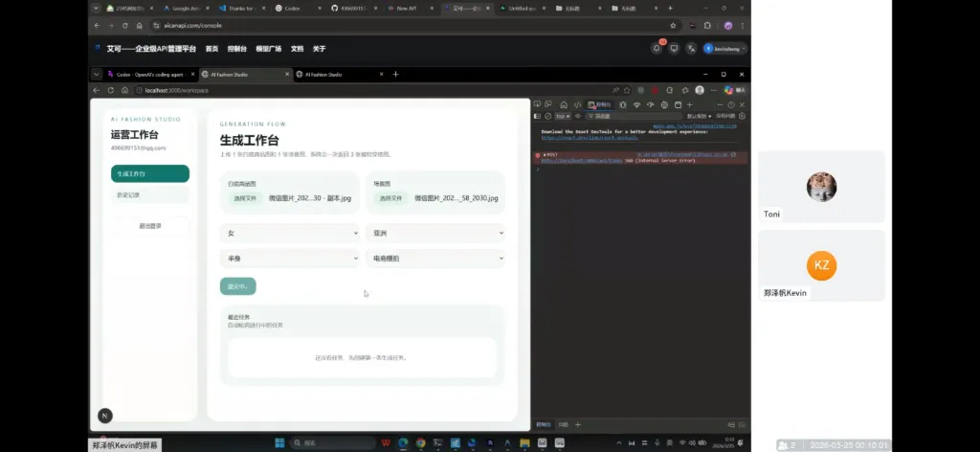Switch to the Codex OpenAI coding agent tab
980x452 pixels.
150,75
